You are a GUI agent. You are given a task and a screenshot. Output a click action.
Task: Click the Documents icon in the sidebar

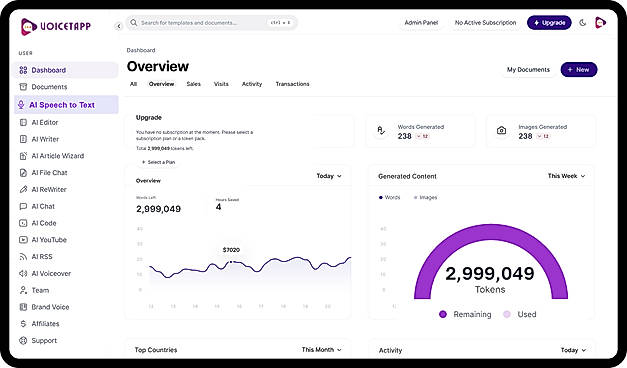tap(23, 87)
